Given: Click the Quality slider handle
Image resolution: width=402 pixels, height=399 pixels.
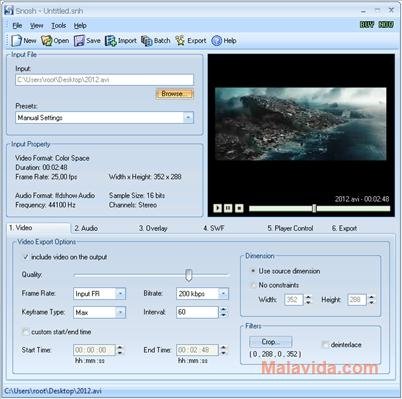Looking at the screenshot, I should (189, 275).
